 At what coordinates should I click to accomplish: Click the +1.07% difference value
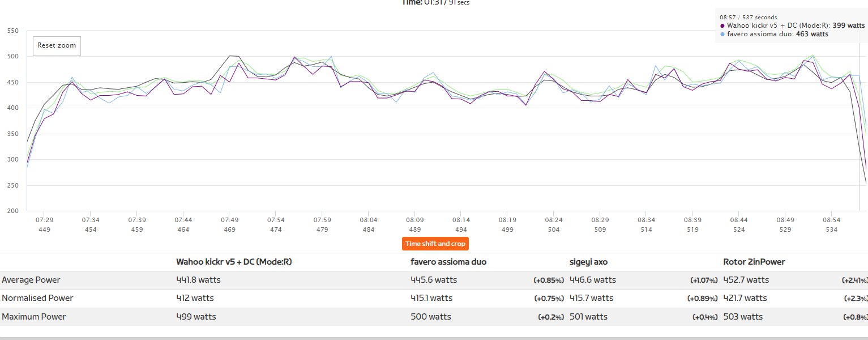click(704, 280)
